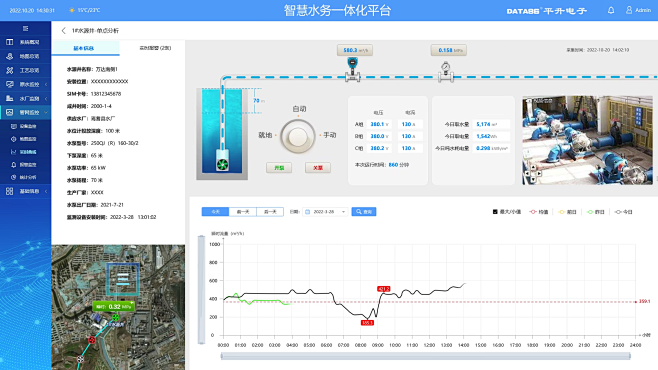
Task: Set mode knob to 就地 (local)
Action: [265, 135]
